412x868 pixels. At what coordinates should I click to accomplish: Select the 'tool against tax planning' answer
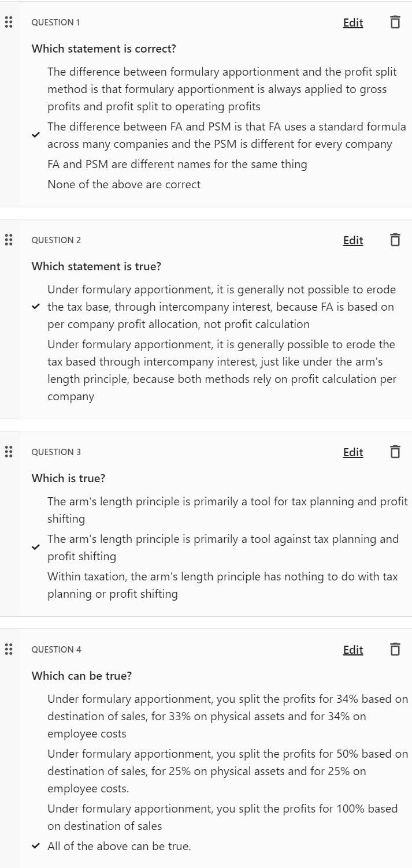coord(223,547)
